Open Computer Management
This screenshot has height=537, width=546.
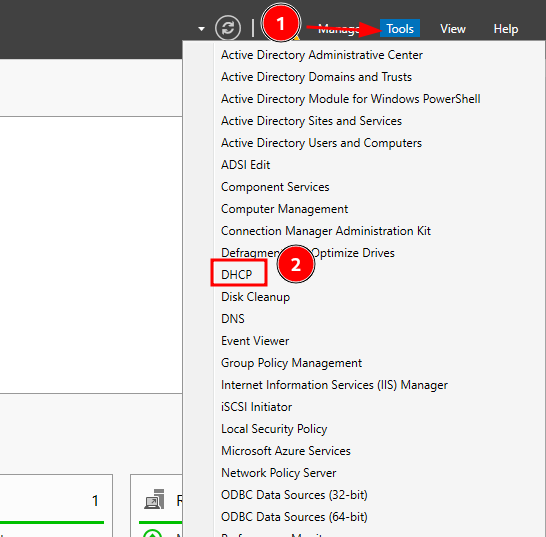click(284, 209)
